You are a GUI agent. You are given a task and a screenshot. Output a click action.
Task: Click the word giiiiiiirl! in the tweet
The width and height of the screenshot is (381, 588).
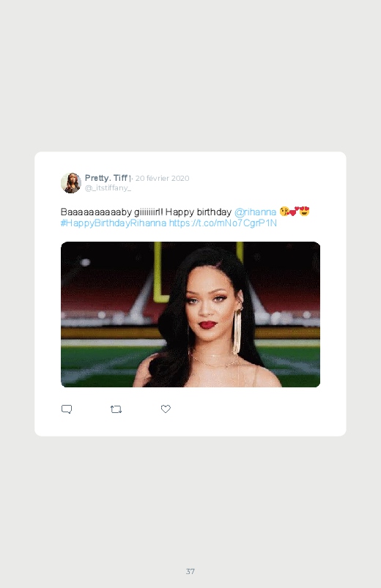(148, 212)
